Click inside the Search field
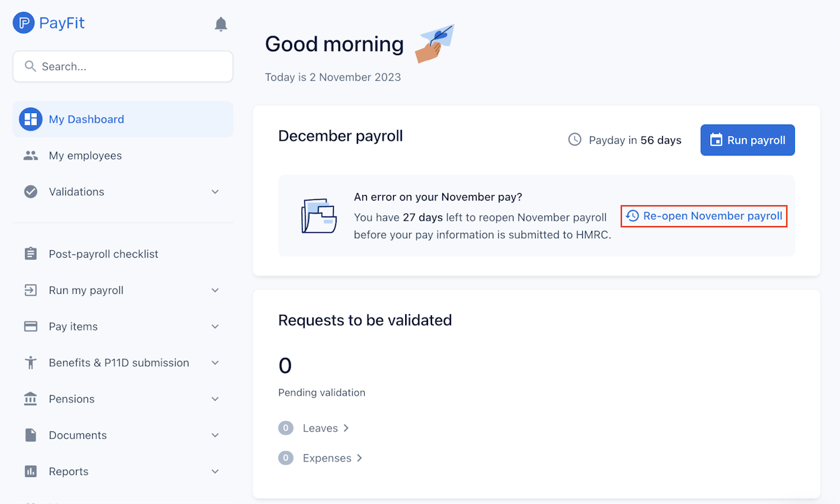This screenshot has width=840, height=504. pos(121,66)
